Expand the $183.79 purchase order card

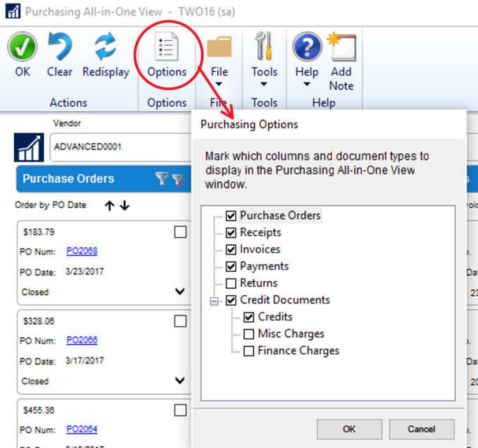[180, 292]
